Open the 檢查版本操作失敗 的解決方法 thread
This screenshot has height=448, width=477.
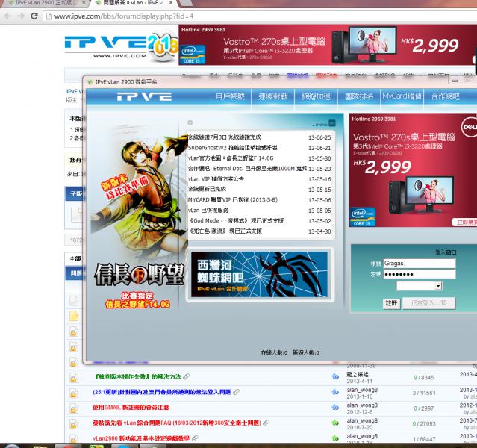point(138,377)
